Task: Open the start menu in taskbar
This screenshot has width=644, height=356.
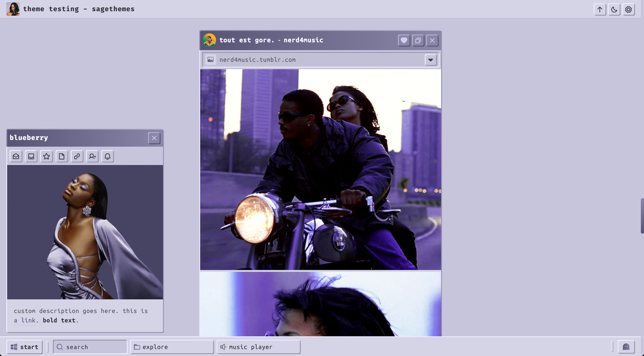Action: (24, 347)
